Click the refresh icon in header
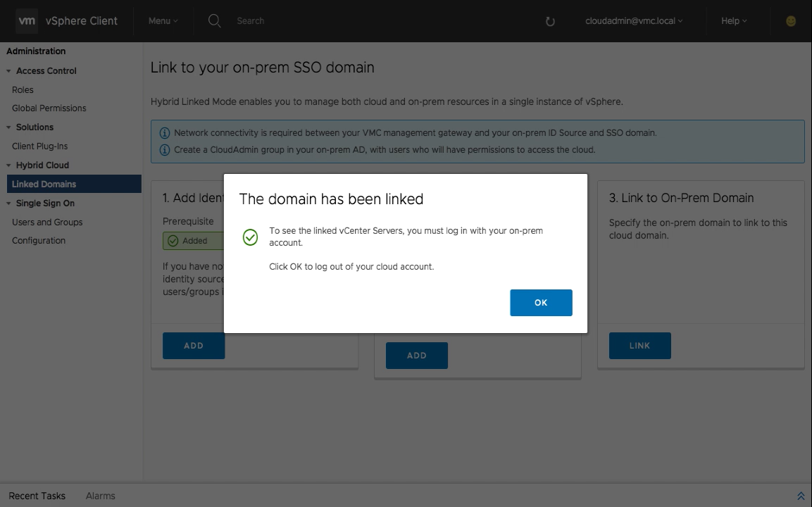This screenshot has height=507, width=812. [x=550, y=21]
